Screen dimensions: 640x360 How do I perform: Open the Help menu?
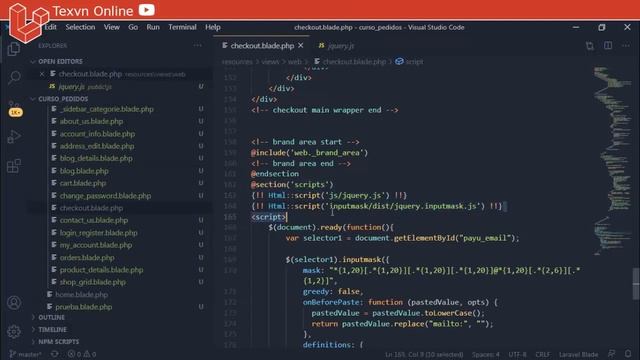coord(213,27)
